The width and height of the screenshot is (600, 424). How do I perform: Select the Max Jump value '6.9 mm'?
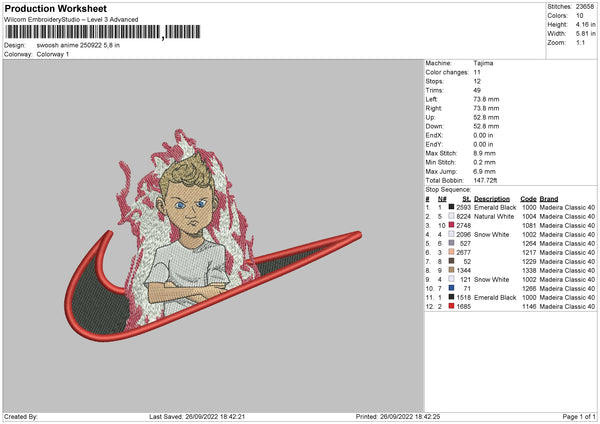point(484,171)
